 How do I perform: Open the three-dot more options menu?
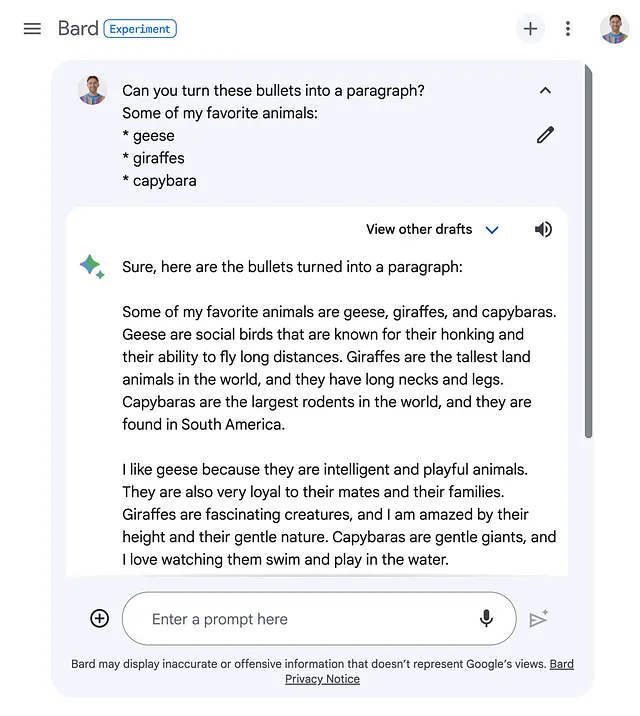pyautogui.click(x=567, y=29)
